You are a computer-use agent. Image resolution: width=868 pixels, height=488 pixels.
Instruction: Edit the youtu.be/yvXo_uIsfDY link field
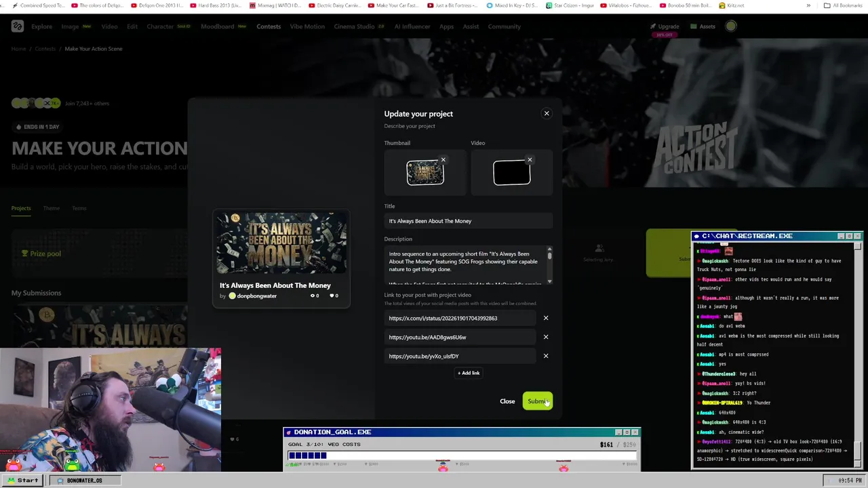tap(460, 356)
